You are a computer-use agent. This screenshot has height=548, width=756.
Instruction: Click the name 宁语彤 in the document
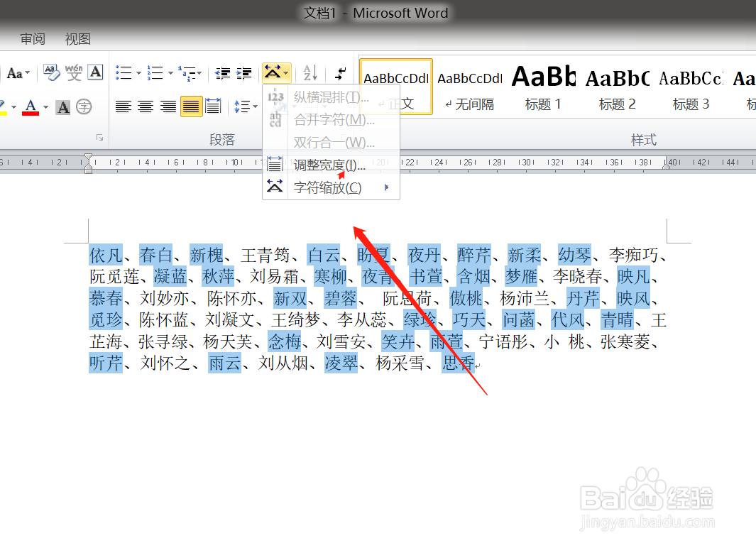[x=503, y=341]
